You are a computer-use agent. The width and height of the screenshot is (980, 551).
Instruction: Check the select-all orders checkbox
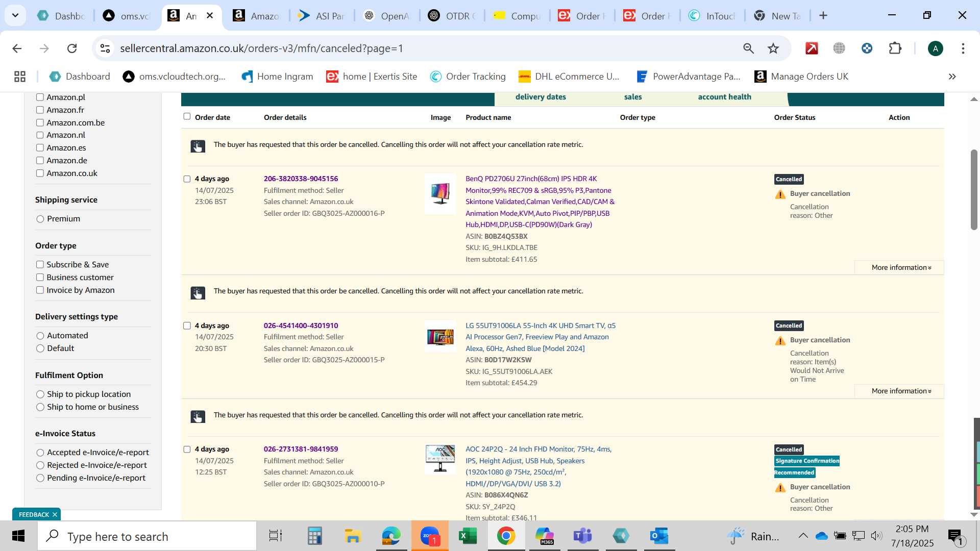(187, 117)
